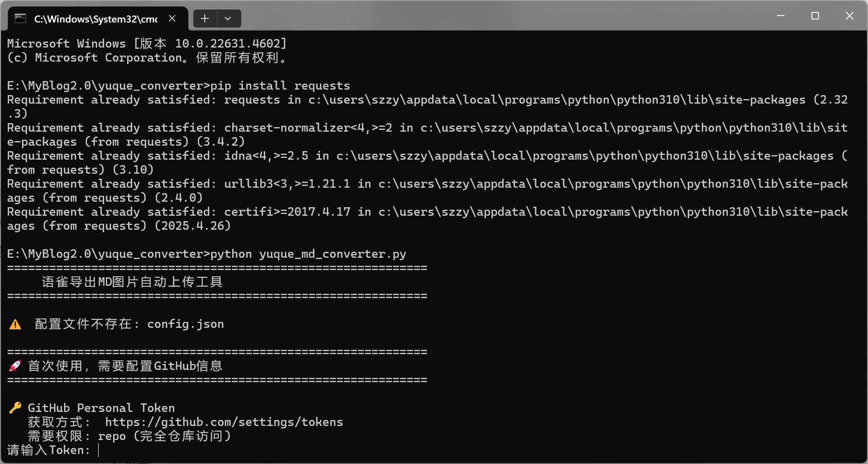Click the cmd icon on the terminal tab
The image size is (868, 464).
pyautogui.click(x=20, y=19)
